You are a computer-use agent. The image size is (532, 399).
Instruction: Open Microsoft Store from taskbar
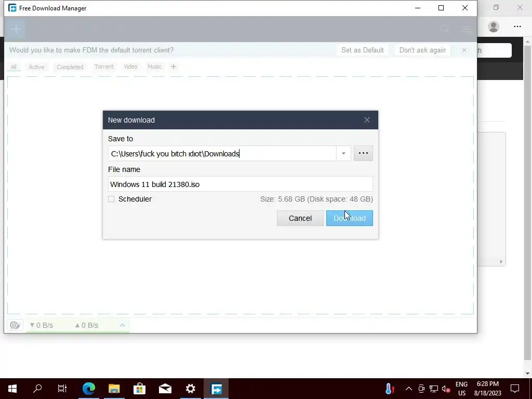coord(139,389)
